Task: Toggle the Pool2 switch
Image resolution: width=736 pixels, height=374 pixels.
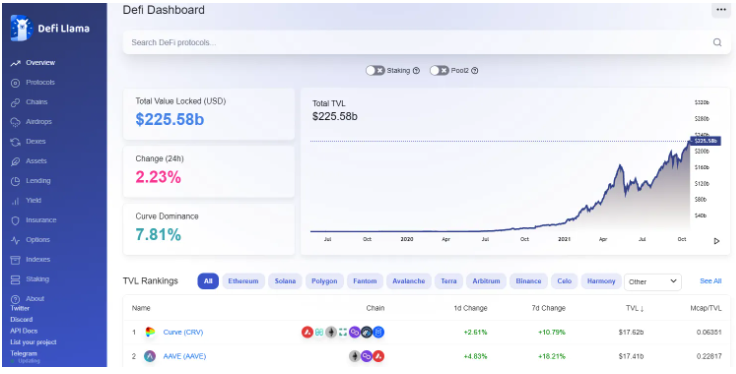Action: [x=439, y=71]
